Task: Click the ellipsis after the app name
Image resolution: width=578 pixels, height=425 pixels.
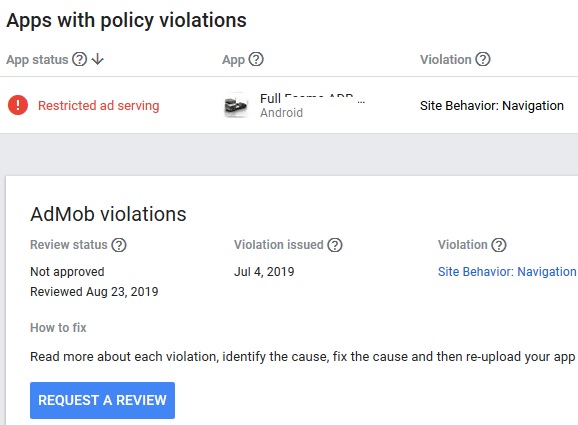Action: point(361,101)
